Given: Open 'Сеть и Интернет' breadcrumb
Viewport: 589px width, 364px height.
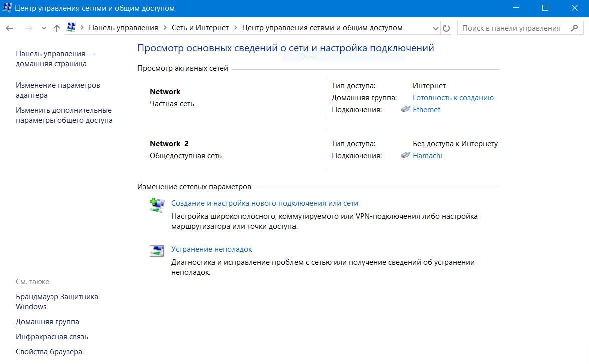Looking at the screenshot, I should 200,28.
